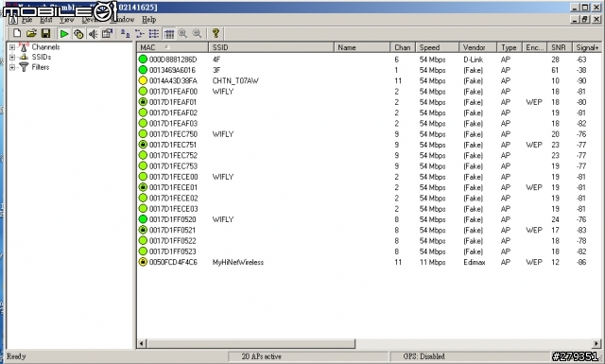Open the options dialog toolbar icon
Viewport: 605px width, 364px height.
tap(107, 34)
